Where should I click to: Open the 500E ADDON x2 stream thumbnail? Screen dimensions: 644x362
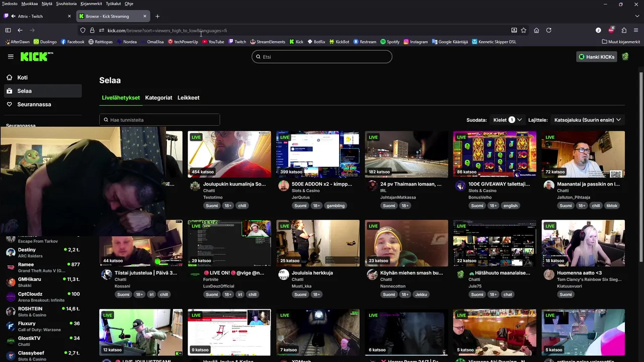[x=318, y=154]
